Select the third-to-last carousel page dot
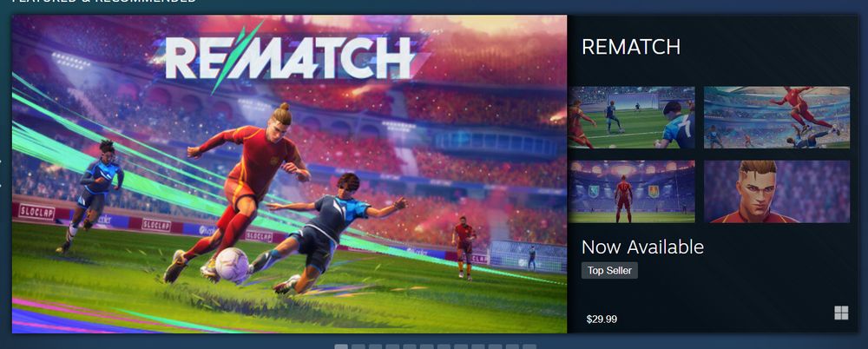 click(496, 346)
